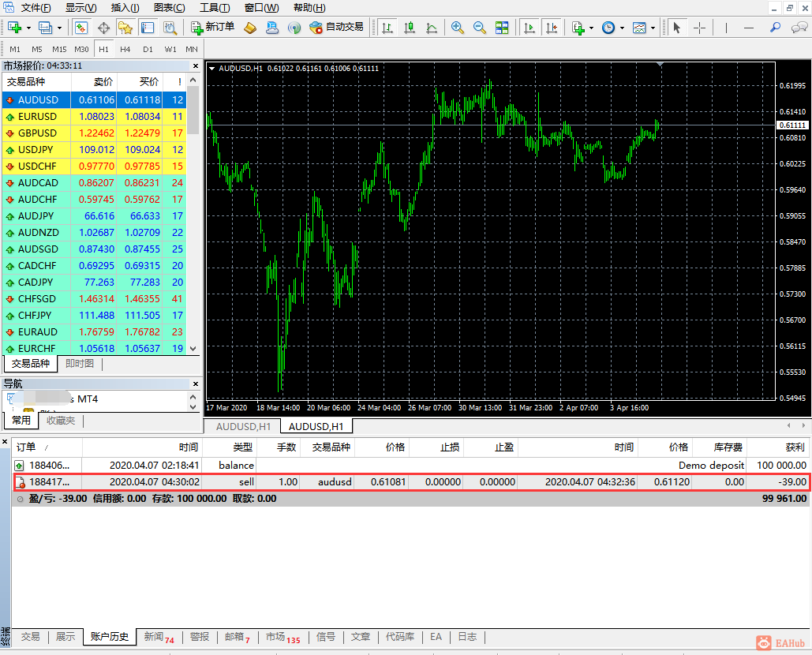Select the EURUSD row in Market Watch
This screenshot has width=812, height=655.
coord(38,117)
